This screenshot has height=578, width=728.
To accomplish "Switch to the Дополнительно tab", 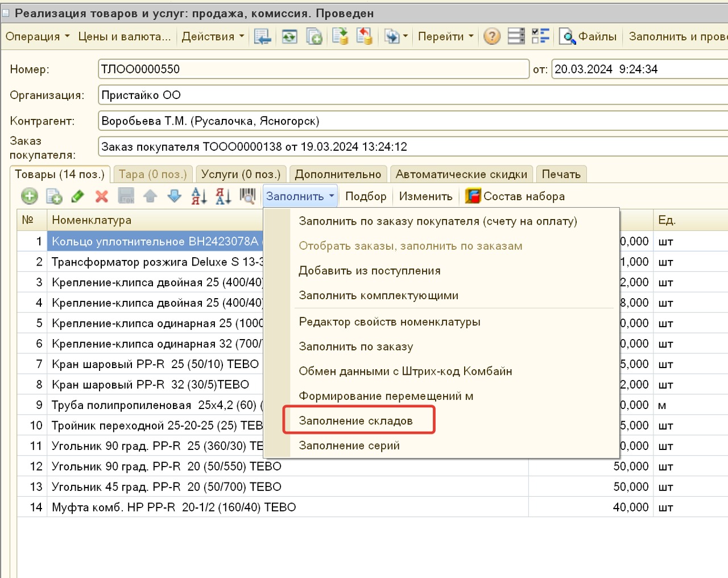I will (338, 174).
